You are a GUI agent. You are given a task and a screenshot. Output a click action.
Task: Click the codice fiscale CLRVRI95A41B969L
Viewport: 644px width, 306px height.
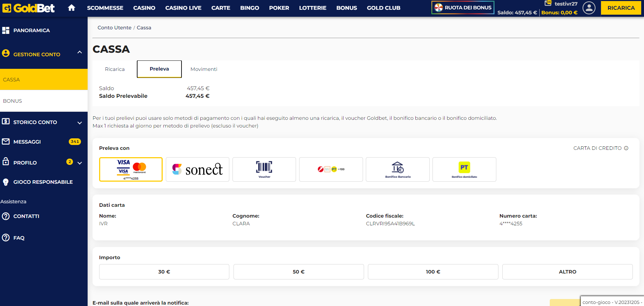pos(390,224)
